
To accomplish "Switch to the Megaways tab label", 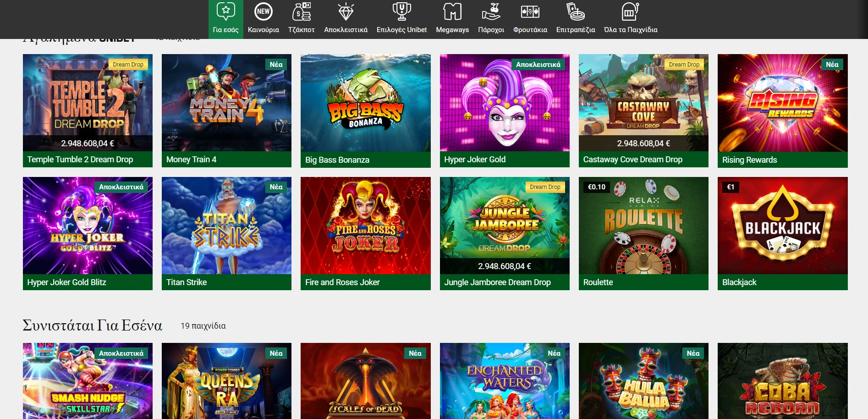I will pos(452,30).
